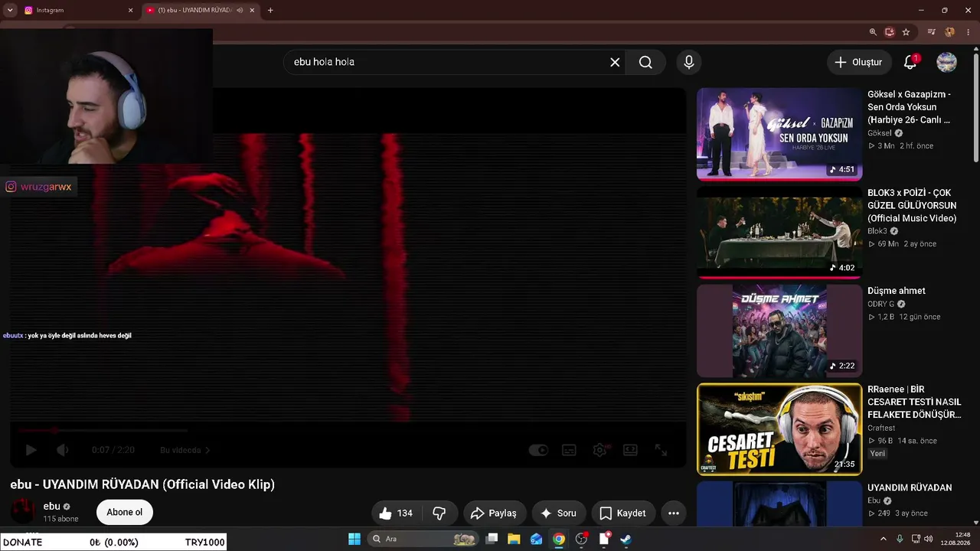Open the 'CESARET TESTİ' video thumbnail

pos(779,429)
